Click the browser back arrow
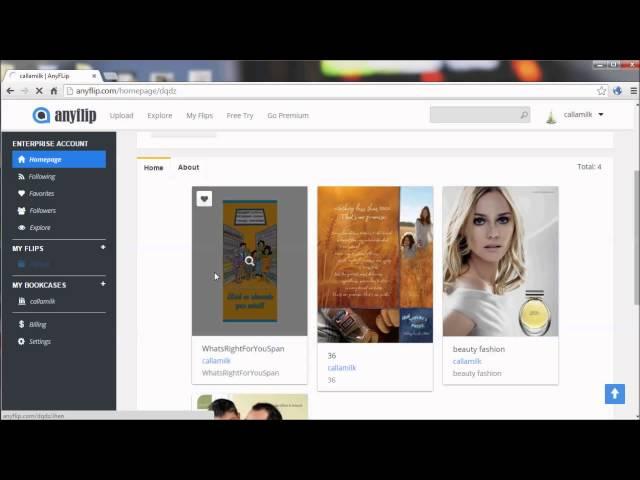Viewport: 640px width, 480px height. click(x=10, y=91)
